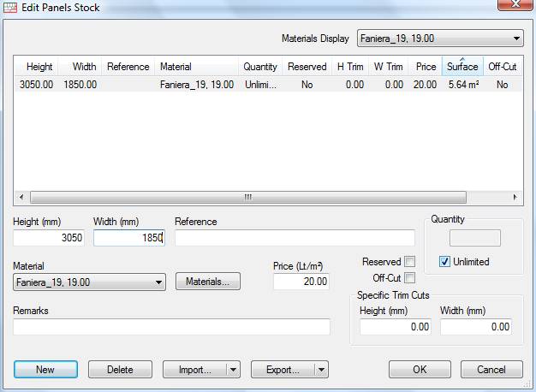
Task: Click the 1850.00 width cell
Action: [x=80, y=85]
